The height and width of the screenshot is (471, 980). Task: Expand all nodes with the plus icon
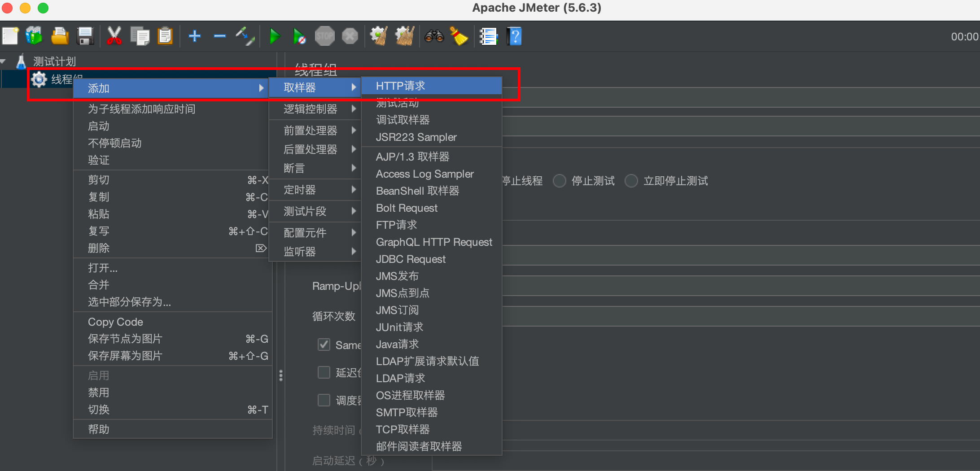click(x=195, y=36)
